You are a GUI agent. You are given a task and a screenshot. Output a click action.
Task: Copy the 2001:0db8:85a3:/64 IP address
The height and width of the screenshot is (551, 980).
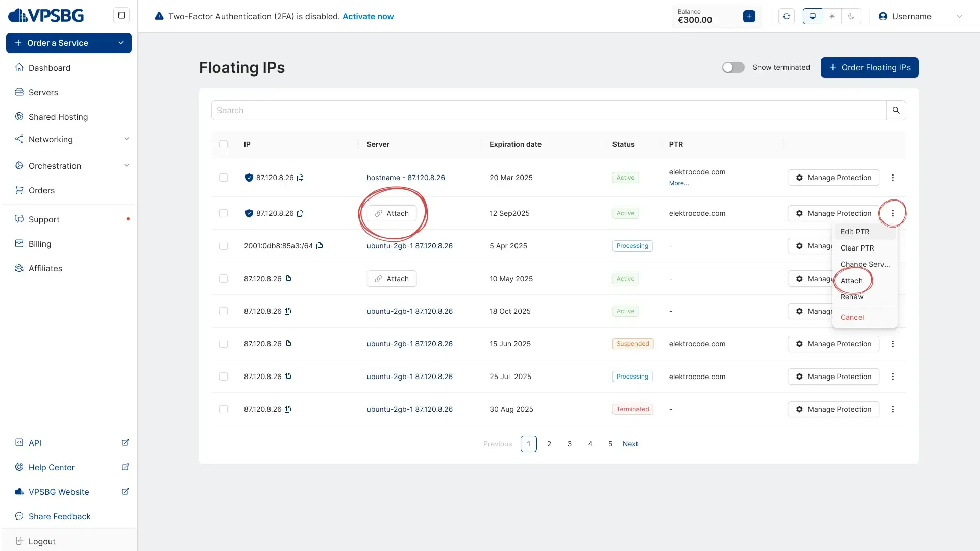(320, 246)
